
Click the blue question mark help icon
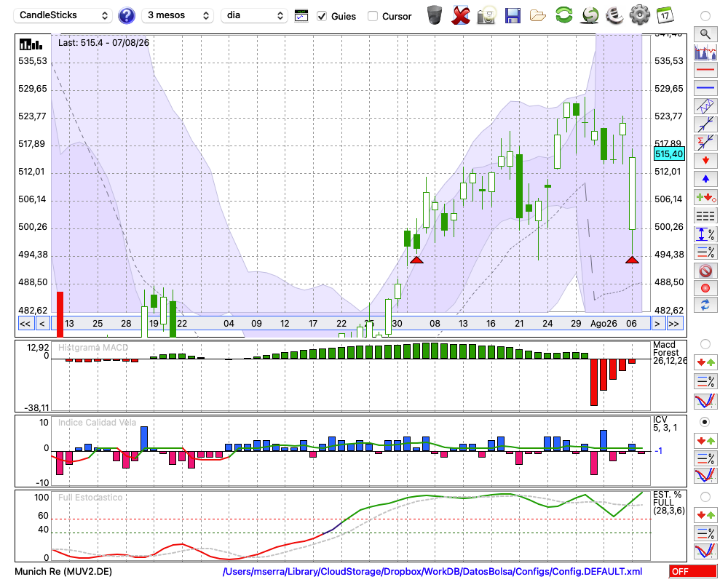[127, 16]
